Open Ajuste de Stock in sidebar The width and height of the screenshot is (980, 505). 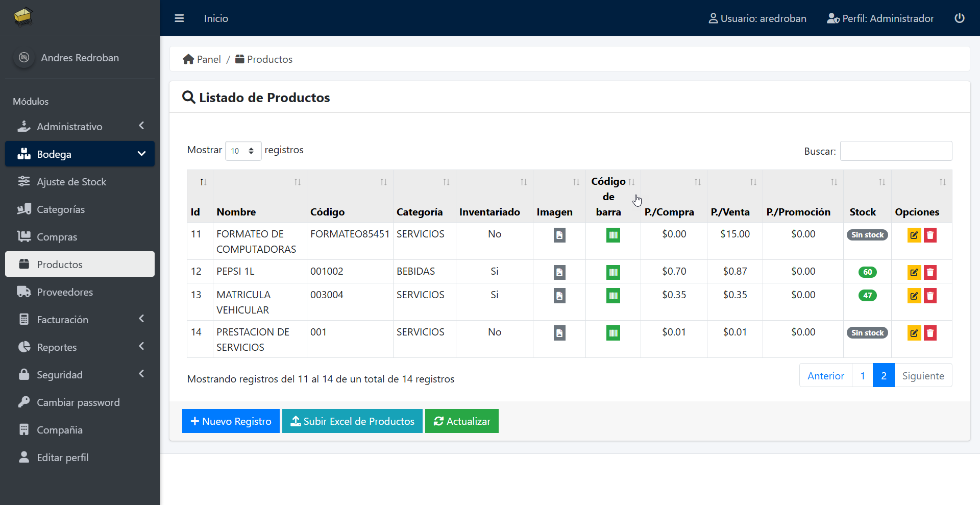click(71, 182)
